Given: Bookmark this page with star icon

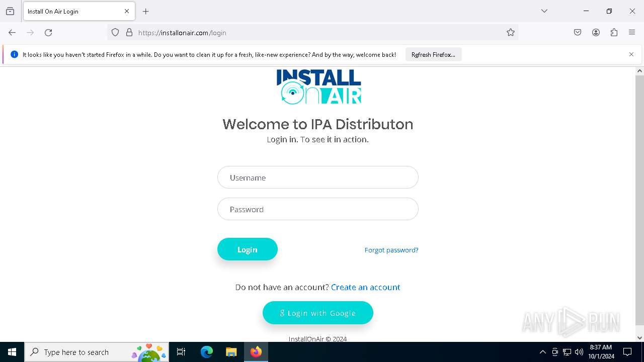Looking at the screenshot, I should [511, 33].
